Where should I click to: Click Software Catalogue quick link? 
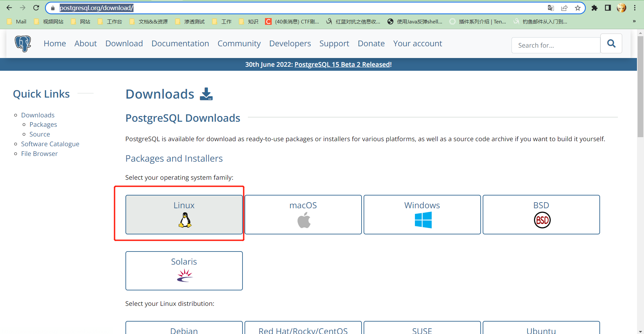point(50,144)
